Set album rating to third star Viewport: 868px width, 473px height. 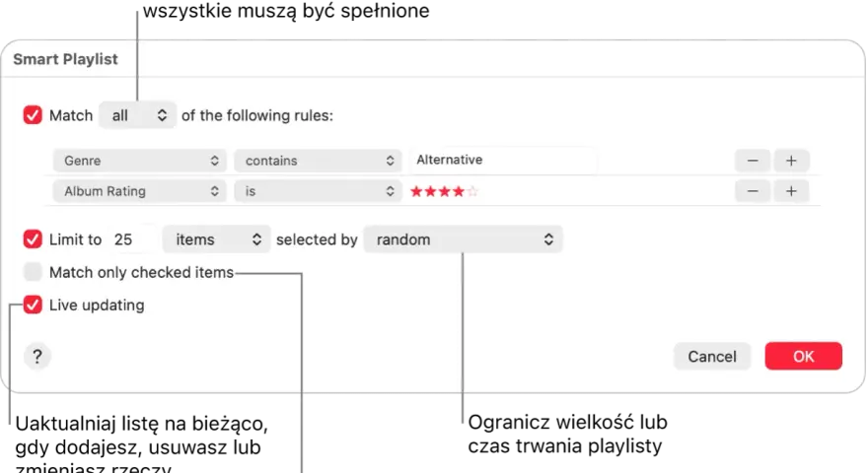point(445,191)
